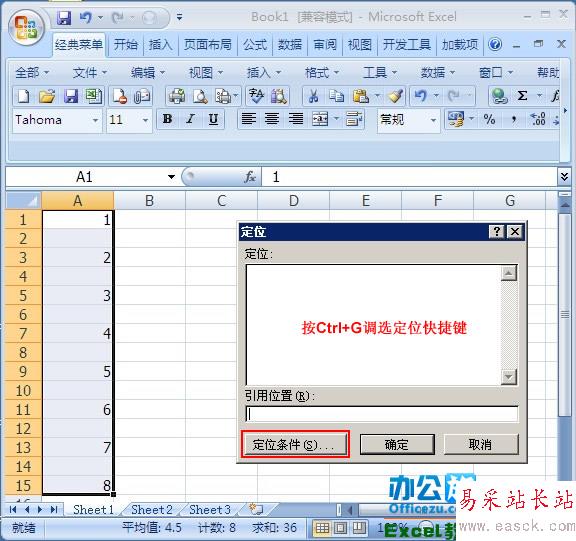
Task: Go to first sheet navigation arrow
Action: (12, 509)
